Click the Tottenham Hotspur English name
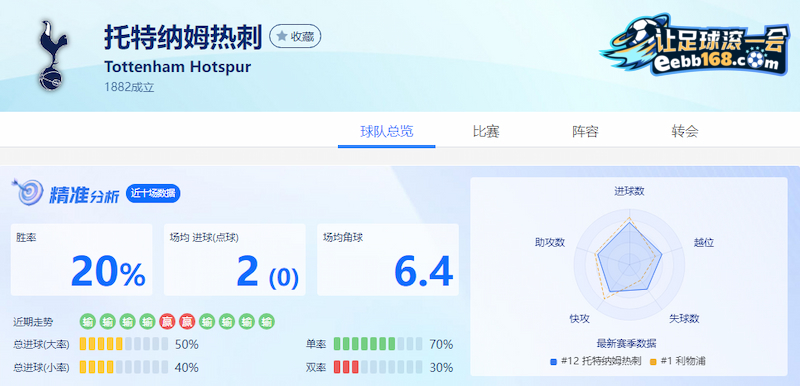 coord(178,67)
